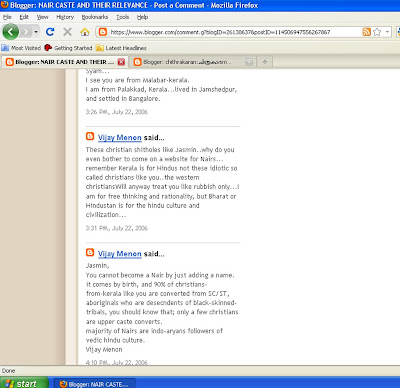Open Vijay Menon profile link above Jasmin comment
This screenshot has width=400, height=388.
[x=120, y=254]
